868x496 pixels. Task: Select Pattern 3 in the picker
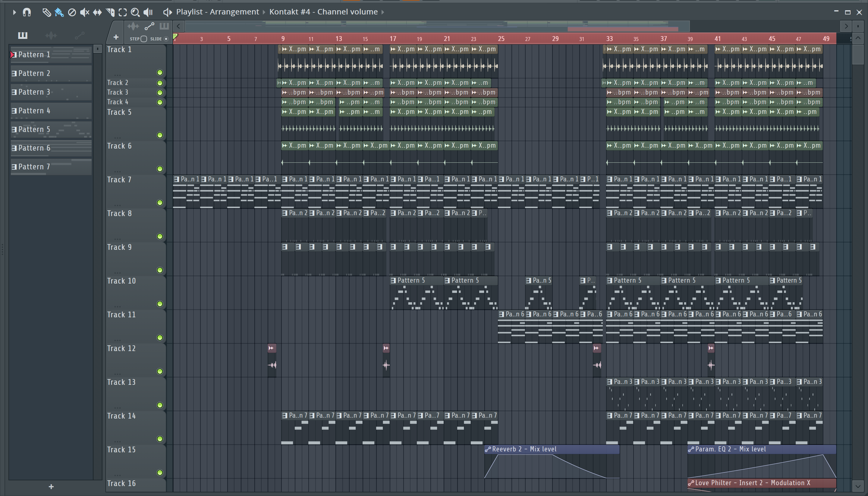click(51, 92)
